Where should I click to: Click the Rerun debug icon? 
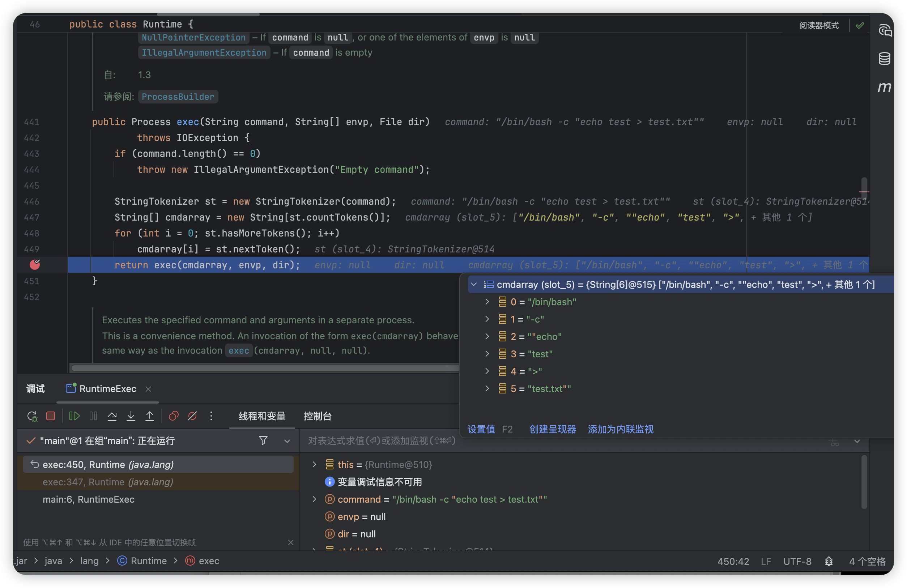tap(33, 416)
